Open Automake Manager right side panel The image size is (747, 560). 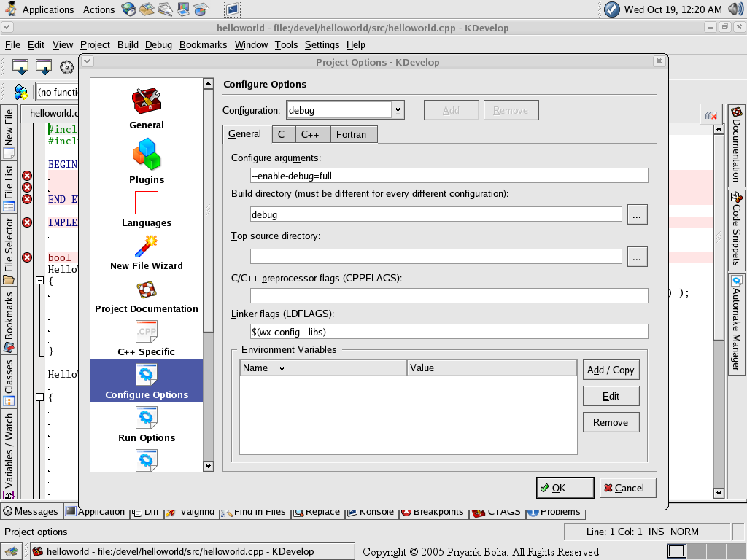737,323
